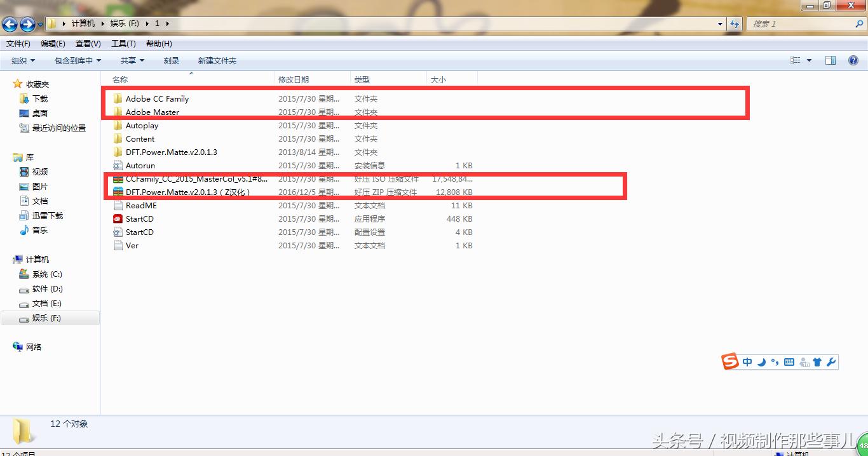Open the 共享 dropdown menu
The image size is (868, 456).
tap(132, 60)
